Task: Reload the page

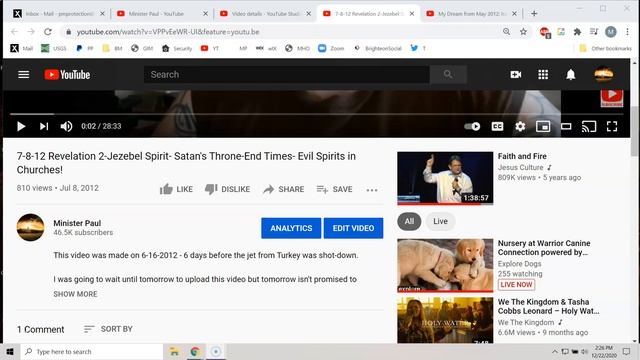Action: tap(48, 32)
